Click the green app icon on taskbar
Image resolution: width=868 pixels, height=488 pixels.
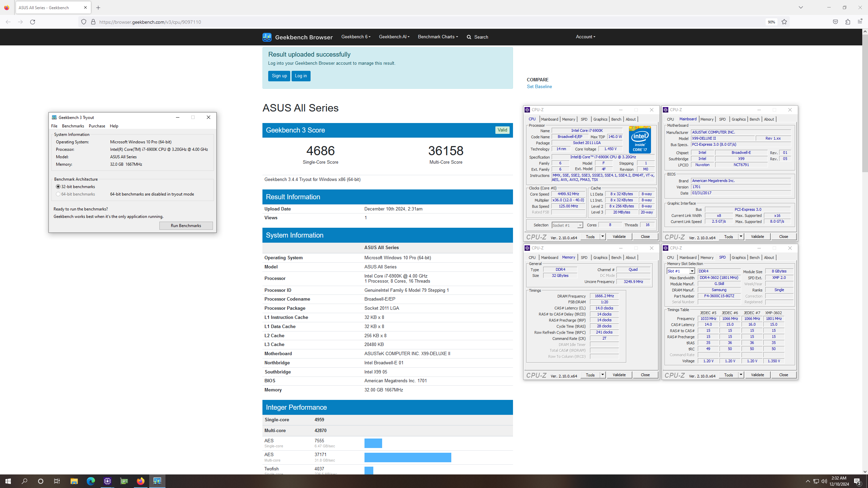point(124,481)
